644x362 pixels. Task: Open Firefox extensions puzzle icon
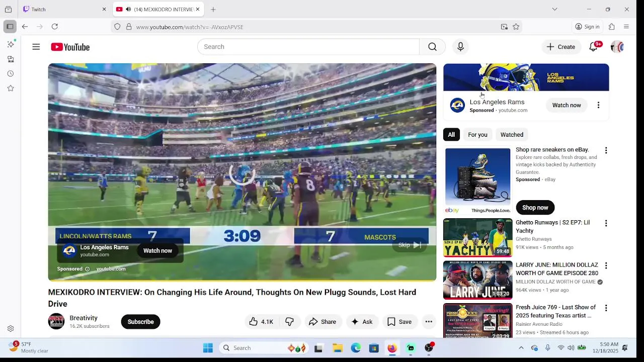coord(612,27)
